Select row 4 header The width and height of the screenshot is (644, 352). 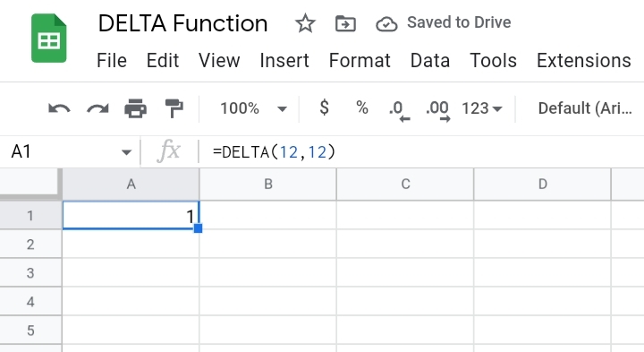coord(30,302)
